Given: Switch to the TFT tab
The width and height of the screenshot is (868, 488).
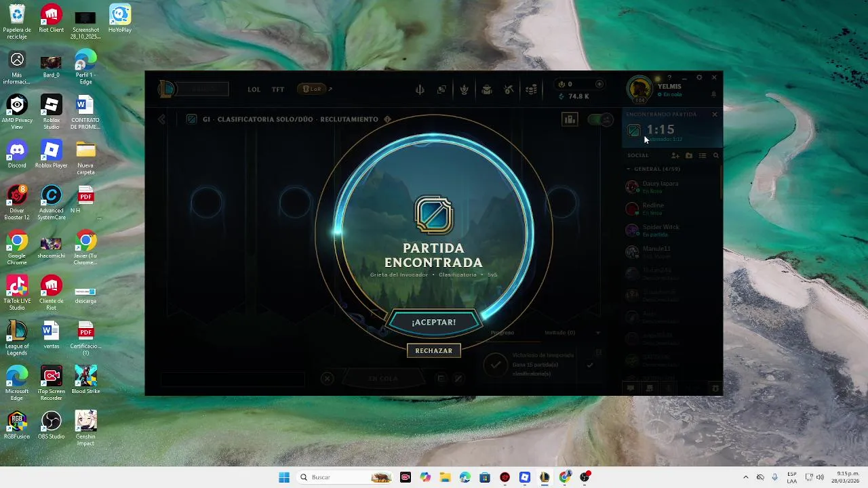Looking at the screenshot, I should 278,89.
